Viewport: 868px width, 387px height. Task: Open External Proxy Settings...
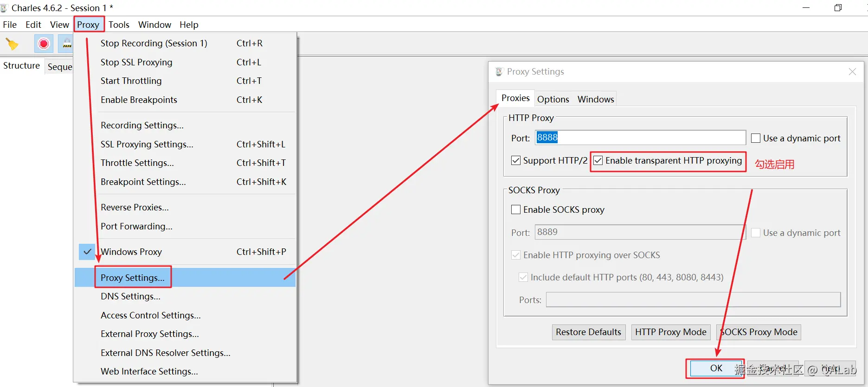pyautogui.click(x=185, y=334)
